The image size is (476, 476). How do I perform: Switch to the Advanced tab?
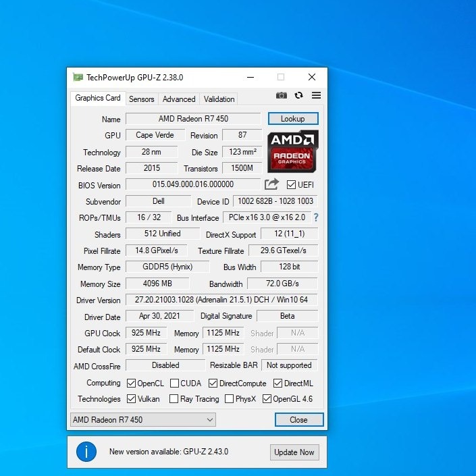179,99
